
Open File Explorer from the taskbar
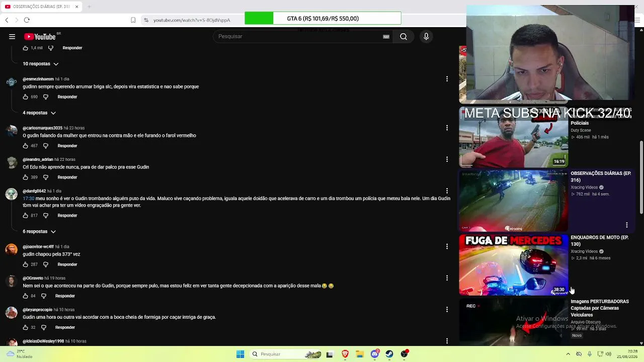[360, 354]
